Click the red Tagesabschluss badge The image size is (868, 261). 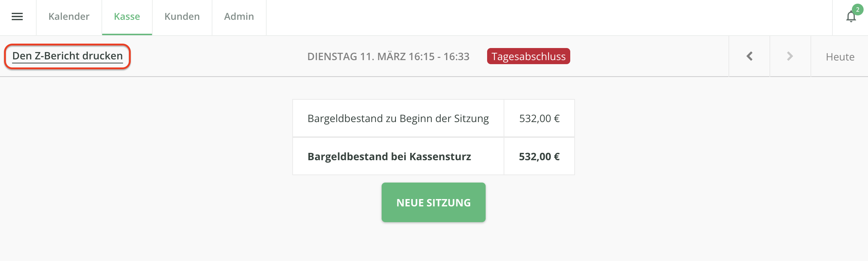pyautogui.click(x=528, y=56)
